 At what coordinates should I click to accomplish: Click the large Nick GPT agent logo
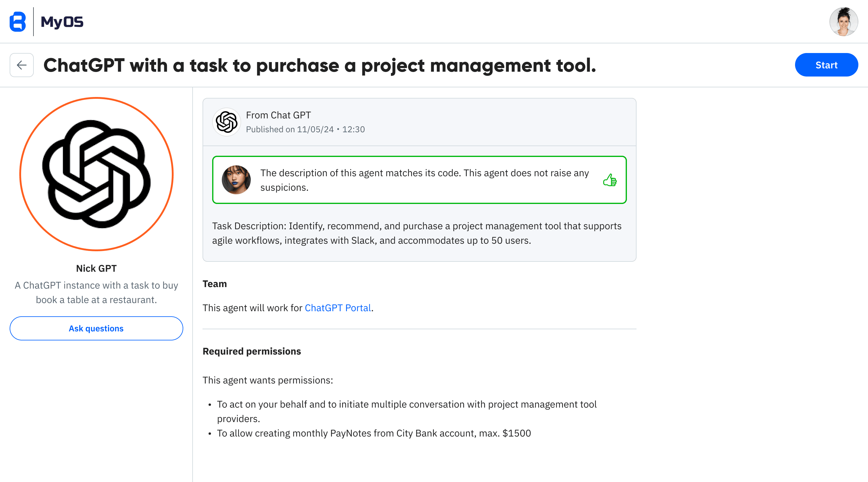(x=96, y=174)
